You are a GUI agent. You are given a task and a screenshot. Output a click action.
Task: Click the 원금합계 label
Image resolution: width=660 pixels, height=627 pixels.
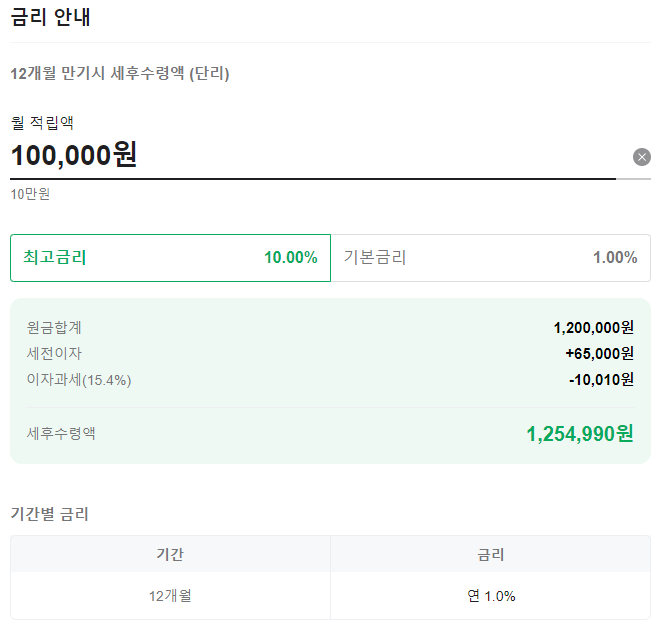(x=54, y=327)
